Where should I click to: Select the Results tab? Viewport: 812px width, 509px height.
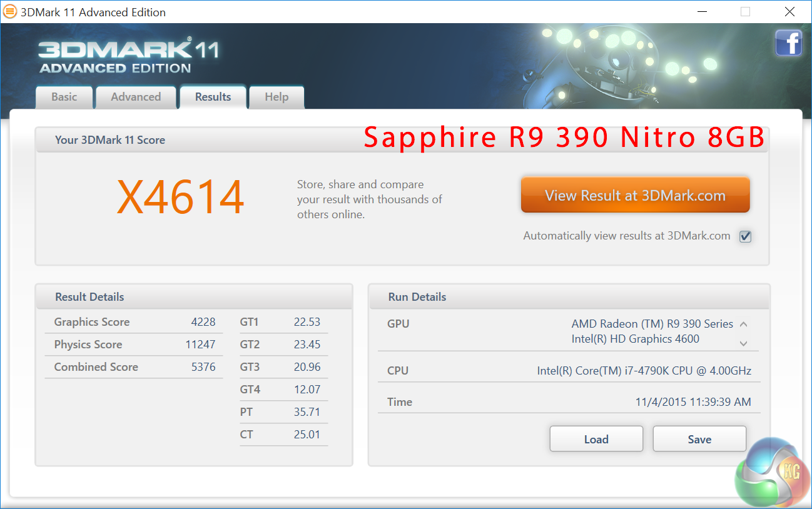coord(213,97)
